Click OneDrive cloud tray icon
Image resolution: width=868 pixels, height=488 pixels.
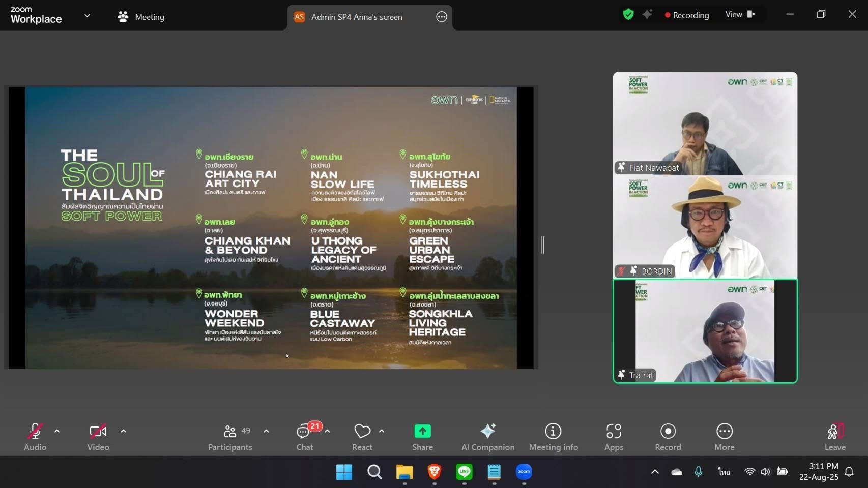pyautogui.click(x=677, y=472)
